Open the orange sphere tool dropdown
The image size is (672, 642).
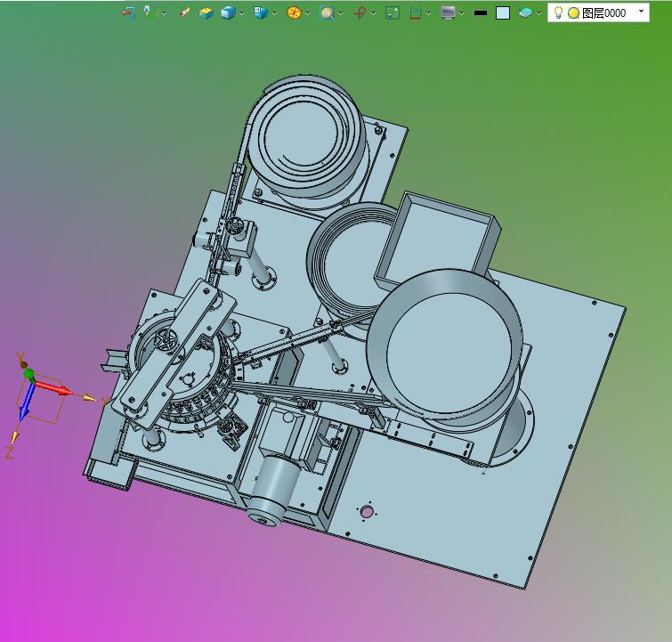click(308, 13)
